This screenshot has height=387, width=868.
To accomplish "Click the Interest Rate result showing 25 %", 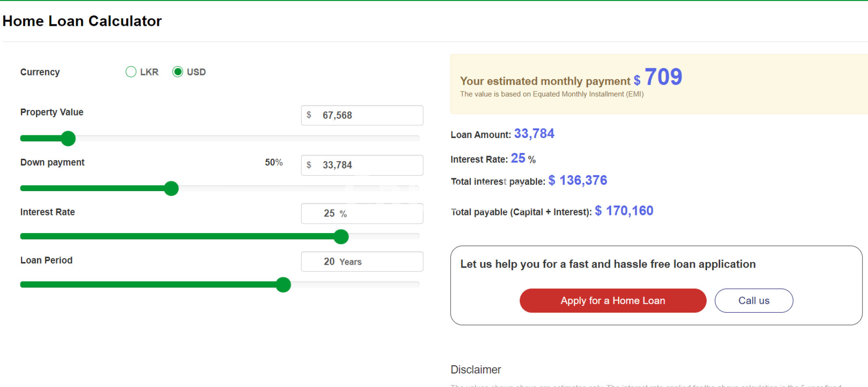I will 523,158.
